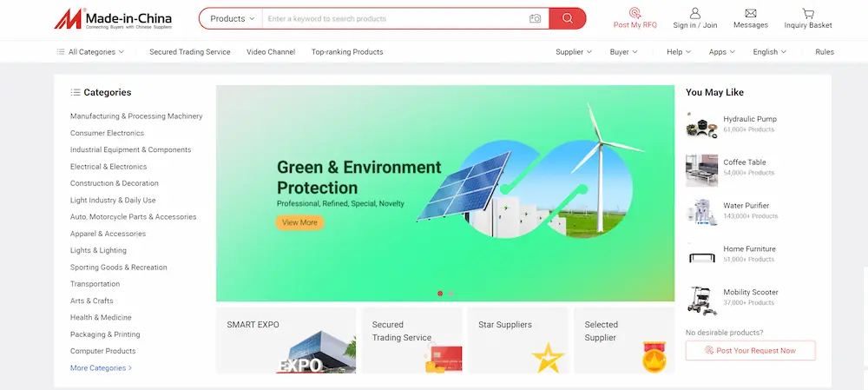Select Consumer Electronics category
Screen dimensions: 868x390
click(x=107, y=133)
